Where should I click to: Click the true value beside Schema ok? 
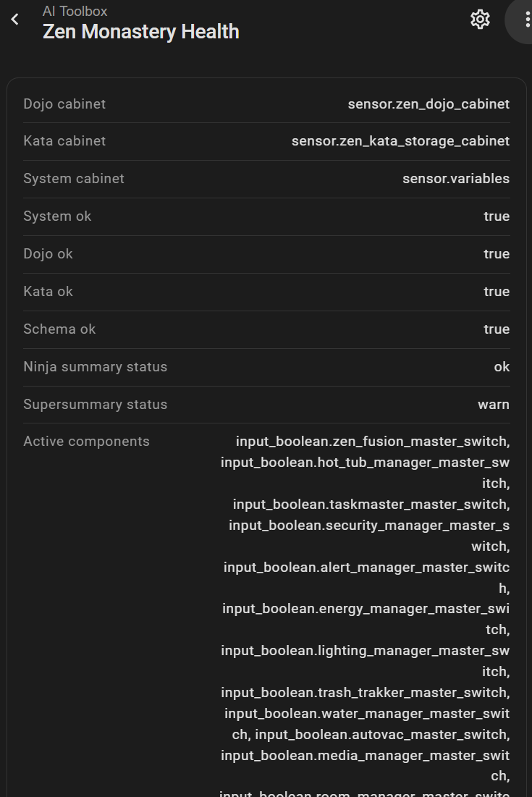click(x=497, y=329)
